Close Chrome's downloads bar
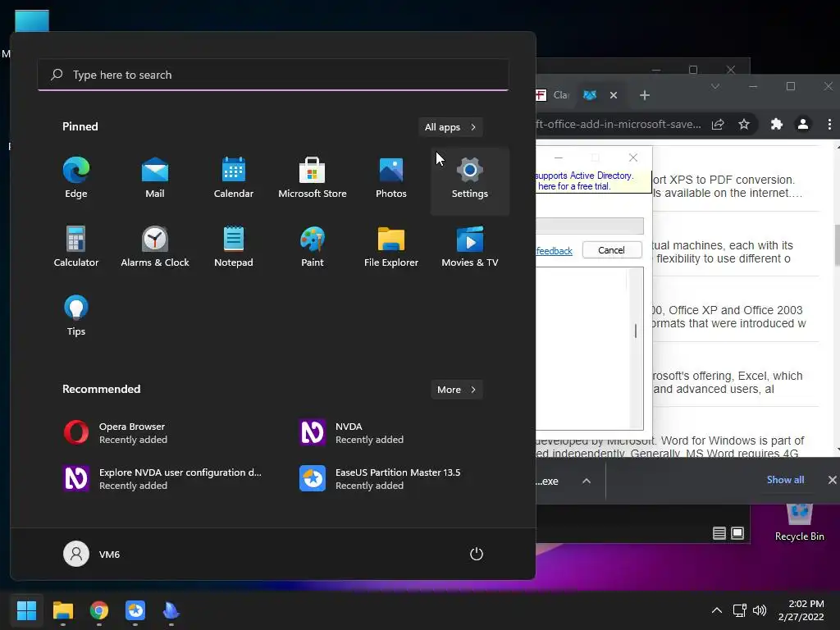The height and width of the screenshot is (630, 840). [832, 480]
